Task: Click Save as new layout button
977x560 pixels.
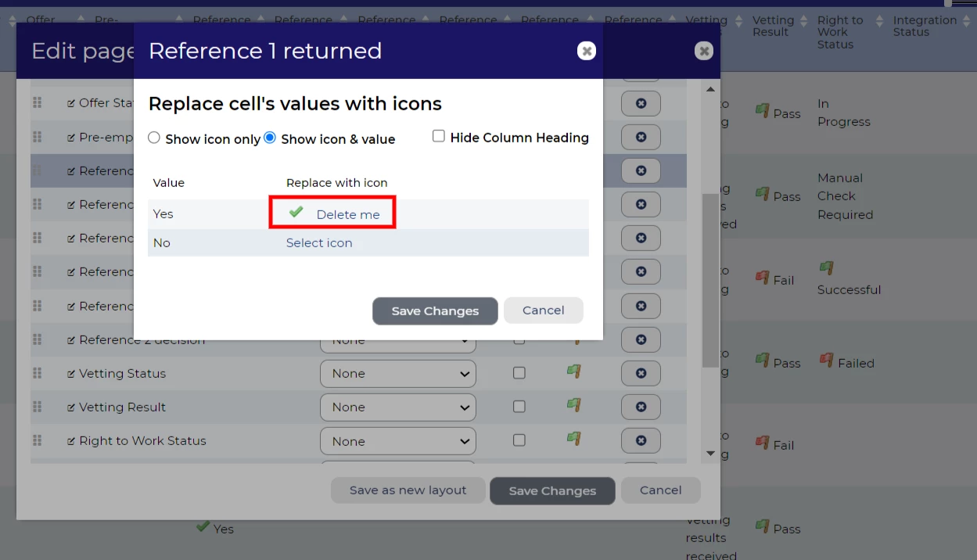Action: click(408, 490)
